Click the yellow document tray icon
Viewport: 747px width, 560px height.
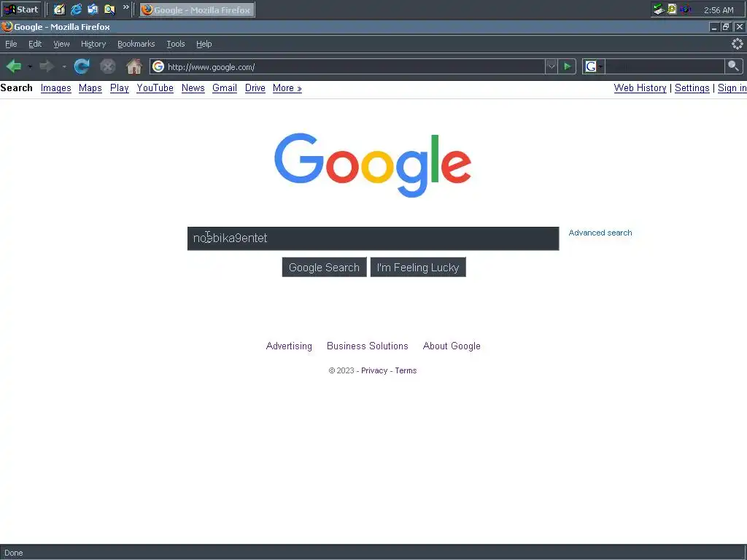pos(672,9)
